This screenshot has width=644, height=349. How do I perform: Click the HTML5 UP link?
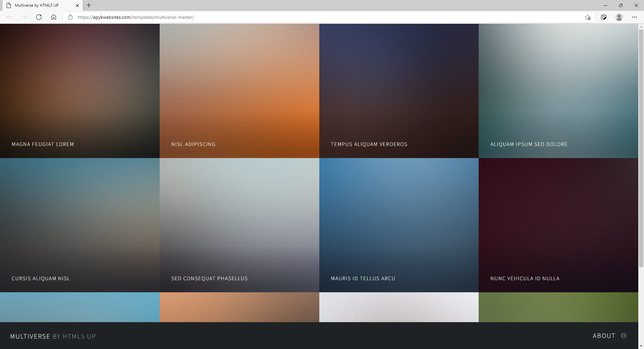pos(79,336)
